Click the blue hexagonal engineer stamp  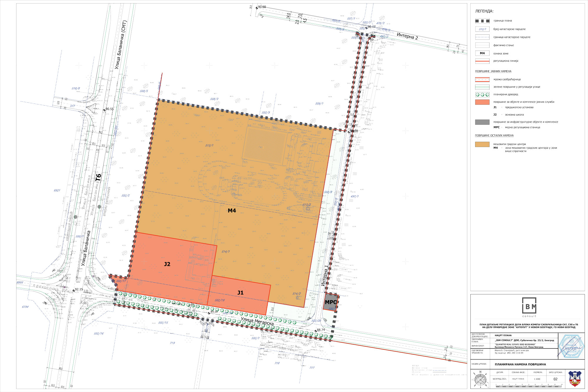(571, 346)
